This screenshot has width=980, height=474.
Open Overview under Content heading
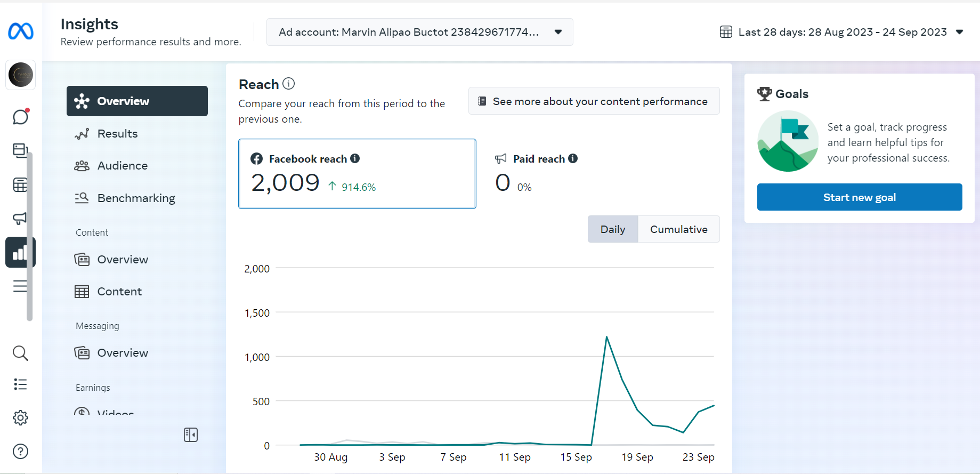click(x=137, y=260)
